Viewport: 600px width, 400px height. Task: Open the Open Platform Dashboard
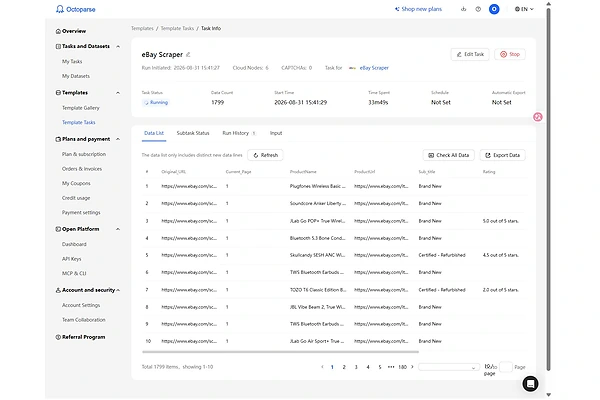pos(74,244)
